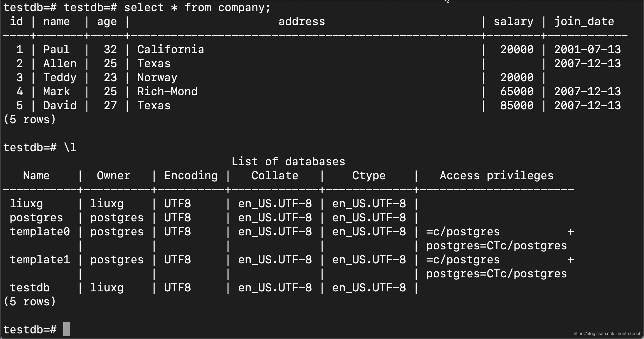Click the template1 database name
The height and width of the screenshot is (339, 644).
tap(40, 260)
